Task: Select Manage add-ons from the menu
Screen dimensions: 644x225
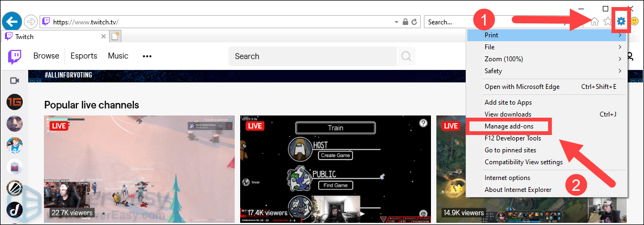Action: [x=508, y=126]
